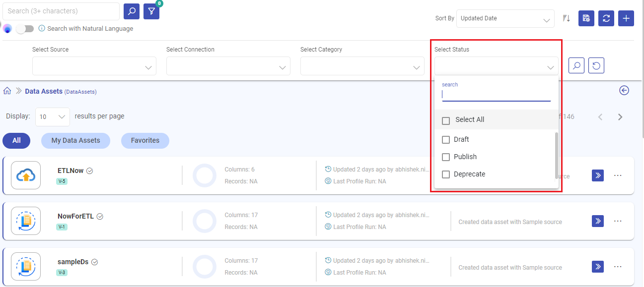Screen dimensions: 644x287
Task: Open the filters funnel icon with badge
Action: (x=151, y=11)
